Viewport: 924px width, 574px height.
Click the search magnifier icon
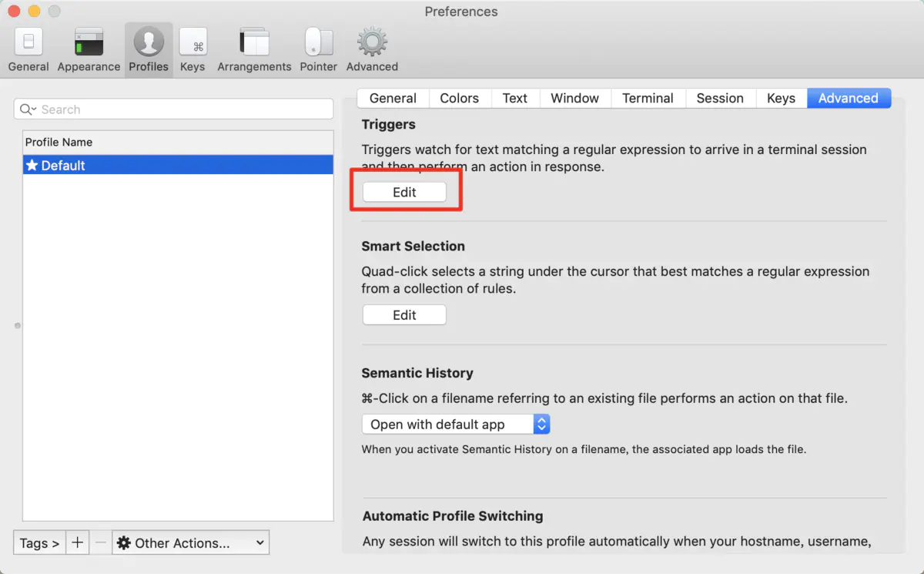(28, 109)
